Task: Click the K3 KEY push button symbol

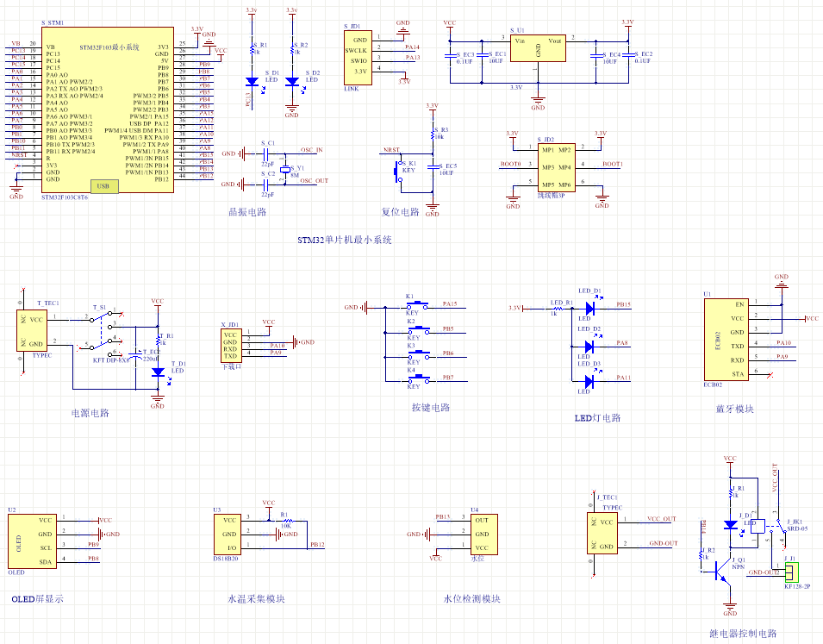Action: click(x=419, y=354)
